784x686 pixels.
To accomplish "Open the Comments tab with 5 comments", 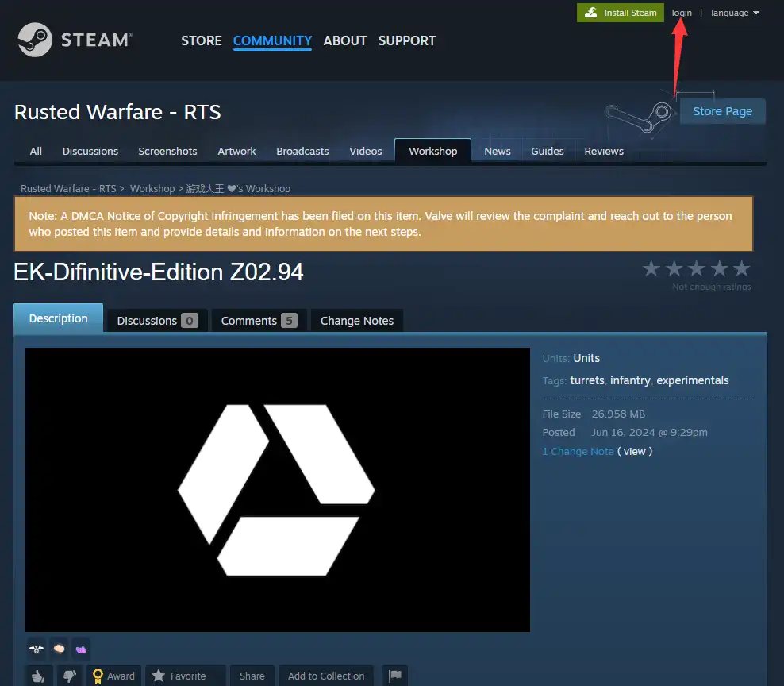I will coord(259,320).
